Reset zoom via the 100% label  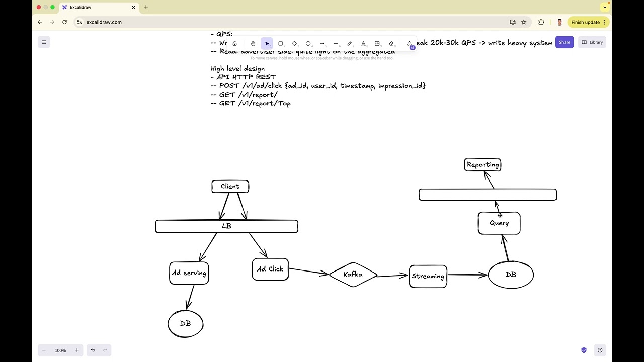point(60,350)
